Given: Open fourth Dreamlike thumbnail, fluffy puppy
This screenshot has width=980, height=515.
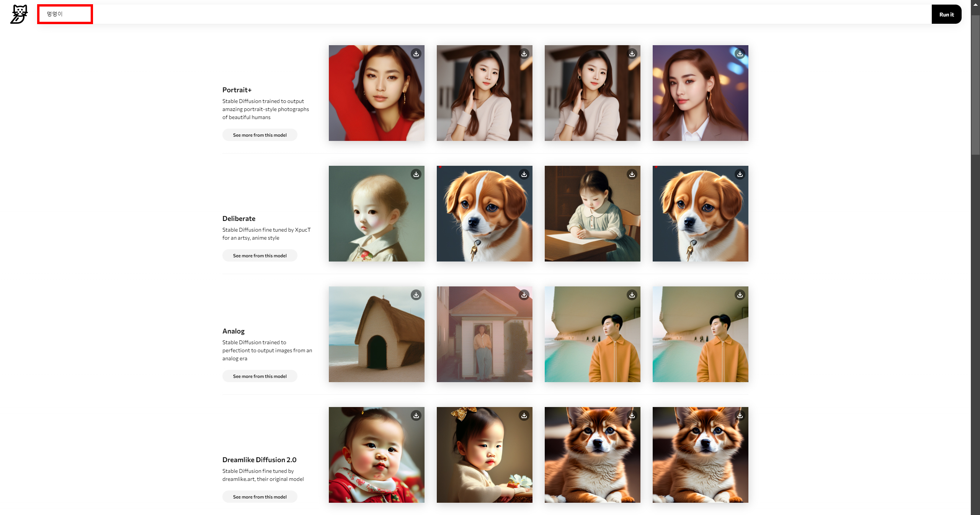Looking at the screenshot, I should [701, 455].
